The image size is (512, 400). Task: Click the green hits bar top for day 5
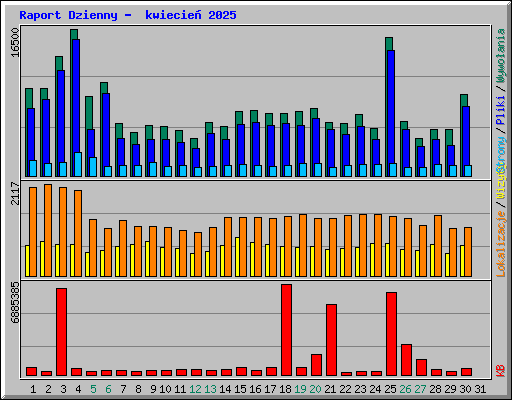[x=89, y=113]
